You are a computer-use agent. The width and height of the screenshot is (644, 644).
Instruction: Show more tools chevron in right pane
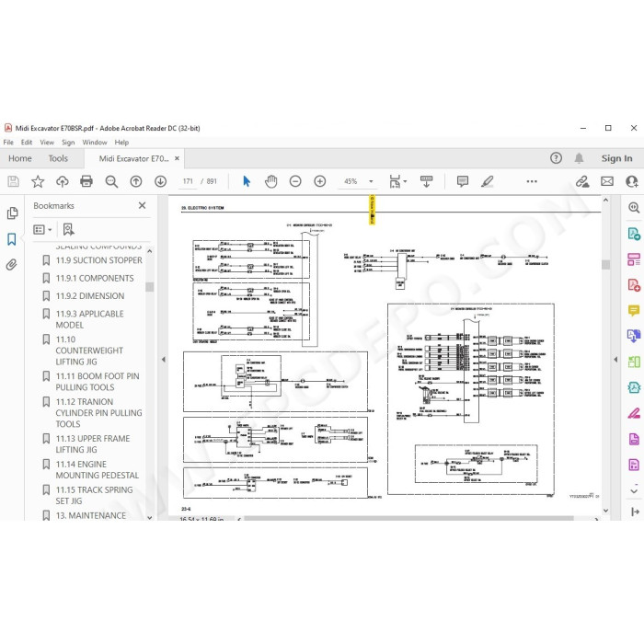click(634, 490)
